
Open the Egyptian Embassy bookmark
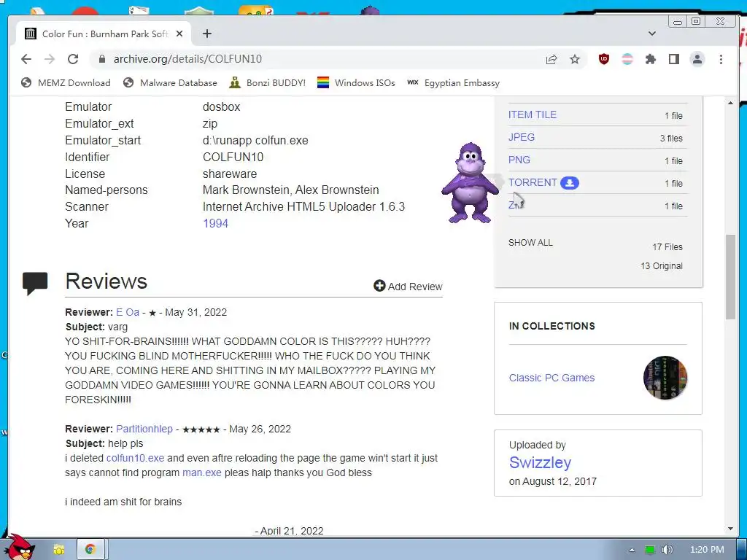coord(453,83)
